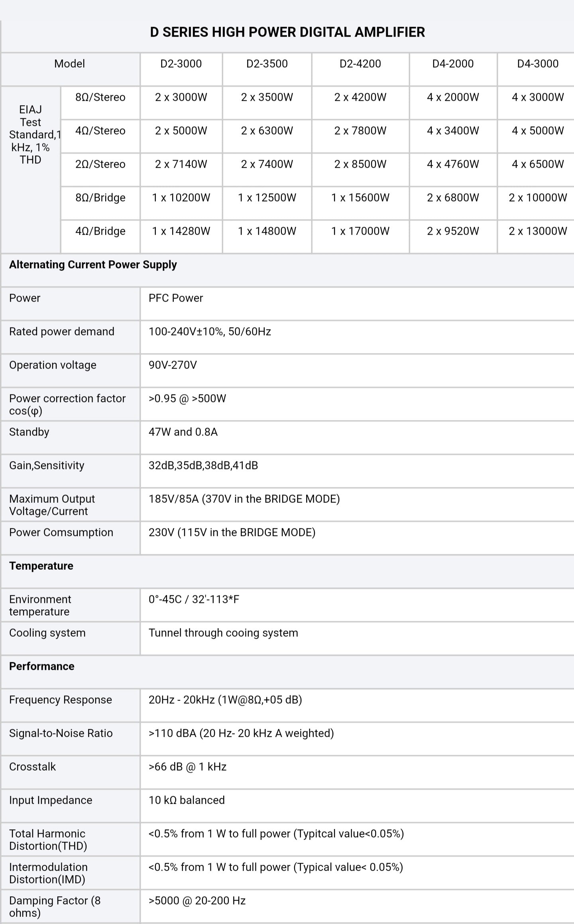This screenshot has height=924, width=574.
Task: Click the 4Ω/Bridge row label
Action: [100, 231]
